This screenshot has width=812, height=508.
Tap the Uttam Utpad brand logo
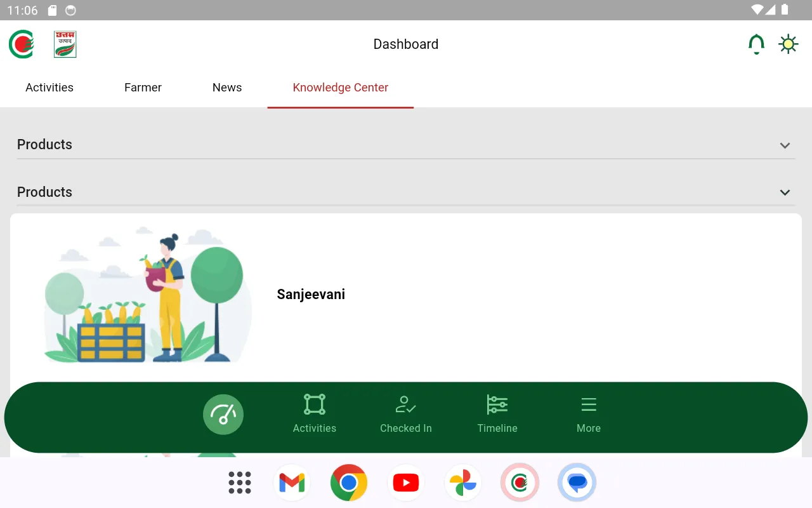point(65,44)
